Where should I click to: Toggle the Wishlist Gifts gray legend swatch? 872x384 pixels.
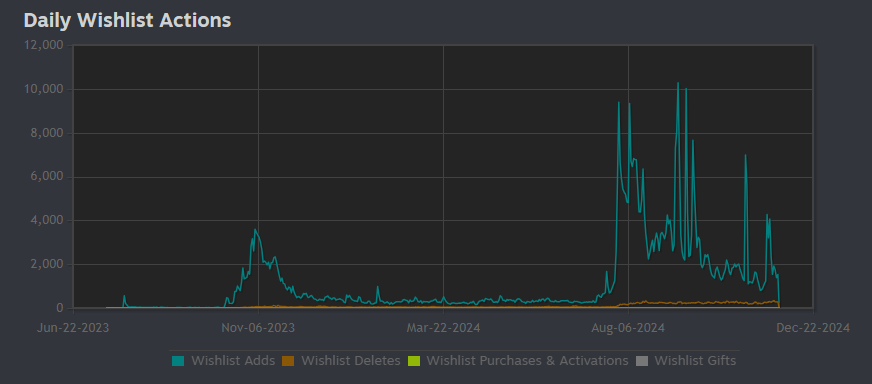642,361
